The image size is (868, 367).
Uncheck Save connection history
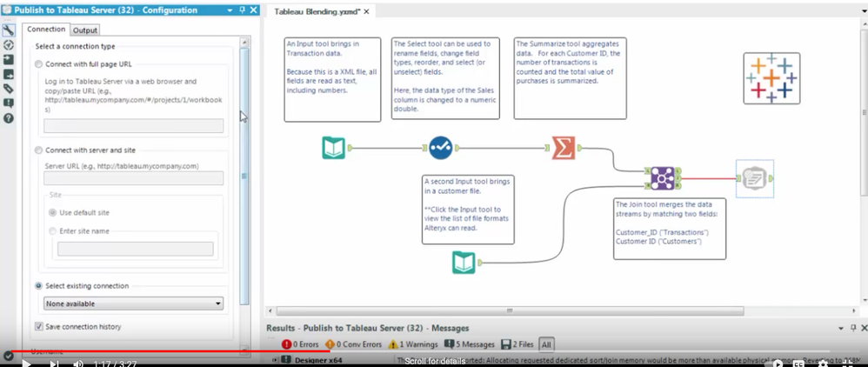tap(38, 327)
